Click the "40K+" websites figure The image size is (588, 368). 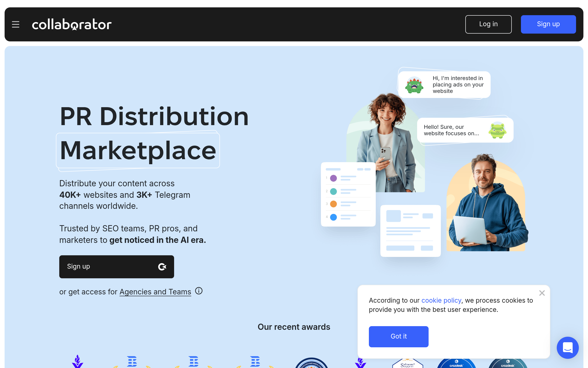click(x=70, y=195)
